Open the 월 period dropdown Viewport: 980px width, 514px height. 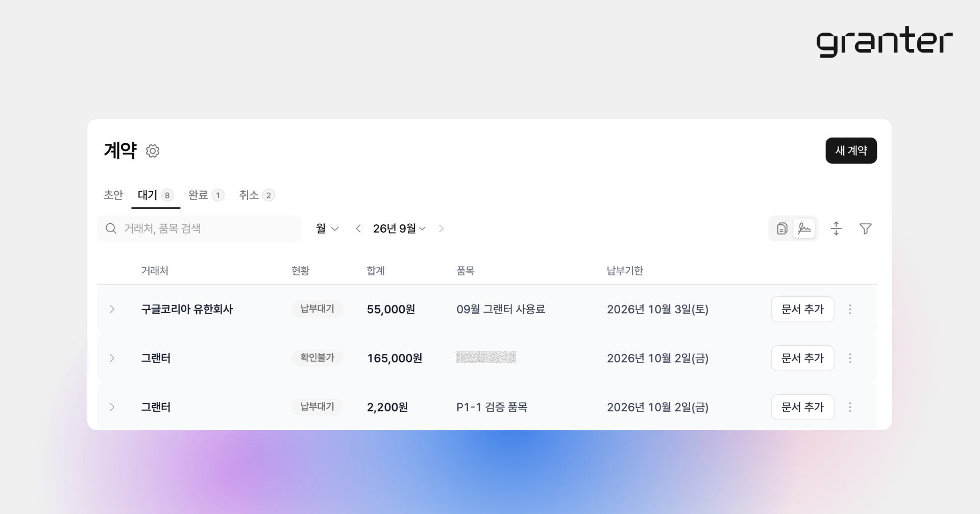(327, 228)
